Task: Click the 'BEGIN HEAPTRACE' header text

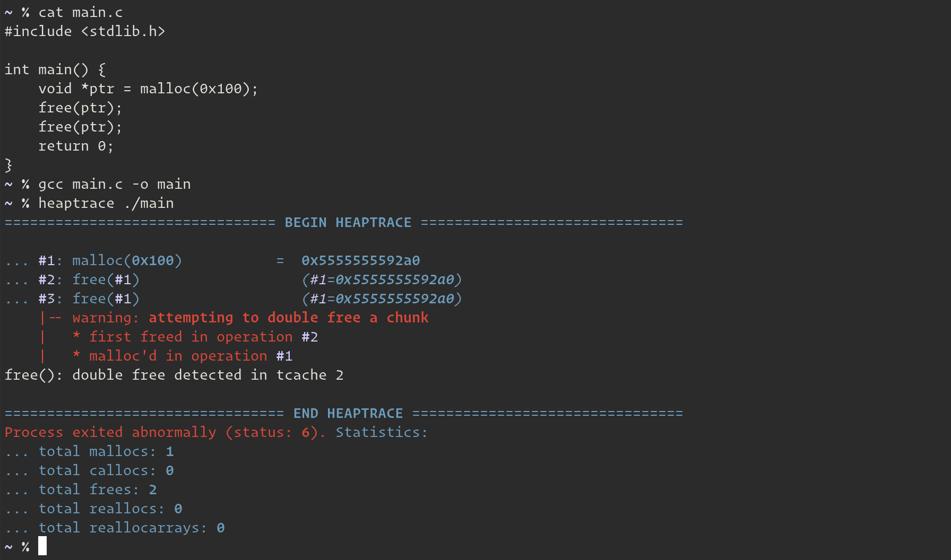Action: pyautogui.click(x=348, y=222)
